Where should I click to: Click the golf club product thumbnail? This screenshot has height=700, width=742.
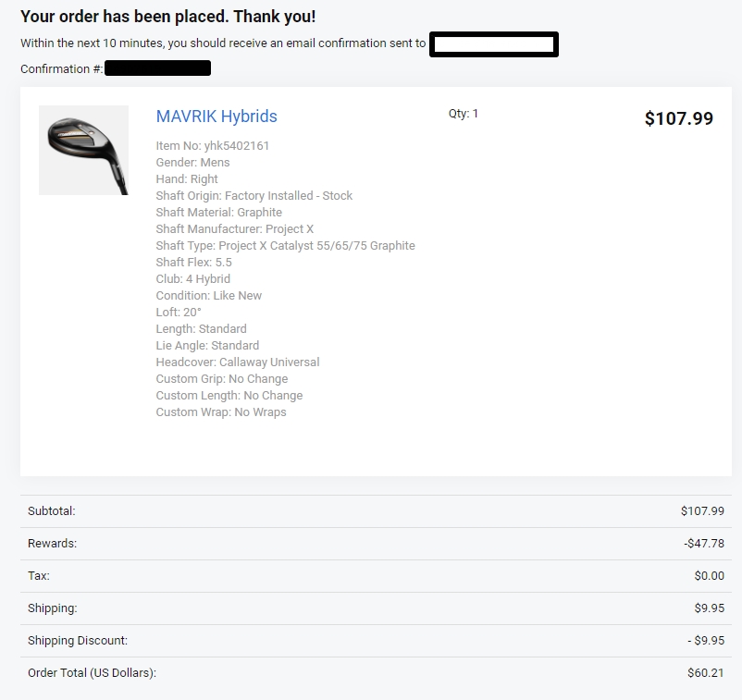(83, 150)
